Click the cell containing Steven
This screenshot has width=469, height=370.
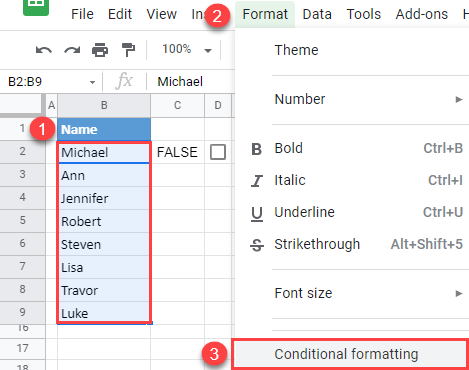[x=104, y=244]
